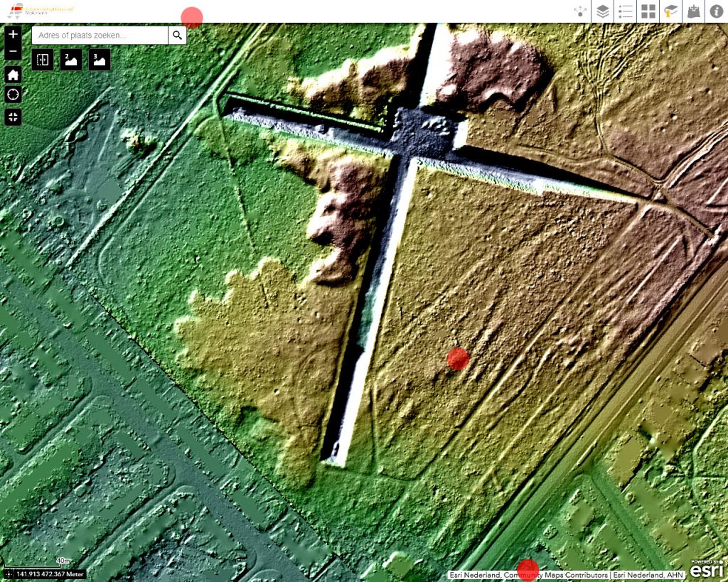Viewport: 728px width, 582px height.
Task: Open the add data widget
Action: click(x=693, y=11)
